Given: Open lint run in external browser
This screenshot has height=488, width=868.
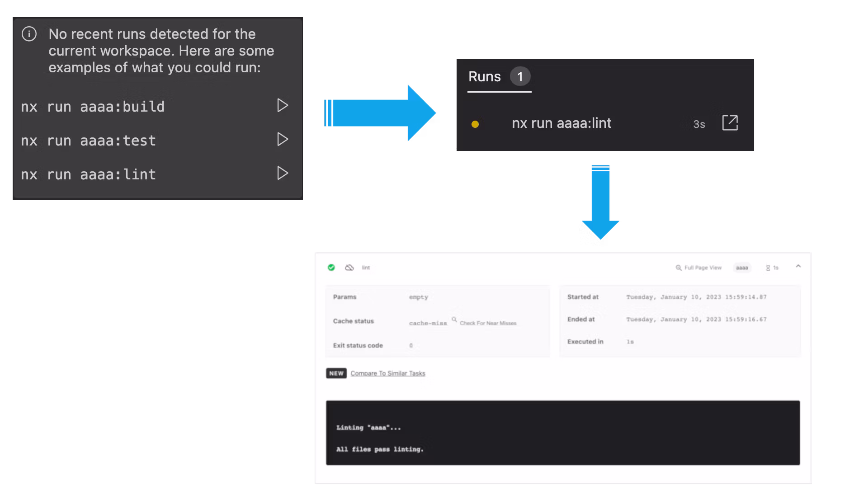Looking at the screenshot, I should (x=730, y=123).
